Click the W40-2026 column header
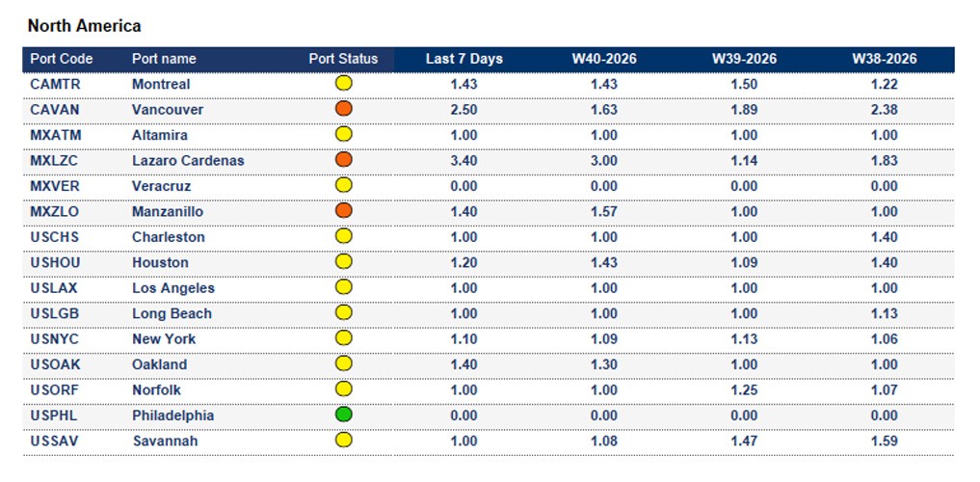980x482 pixels. click(x=604, y=59)
